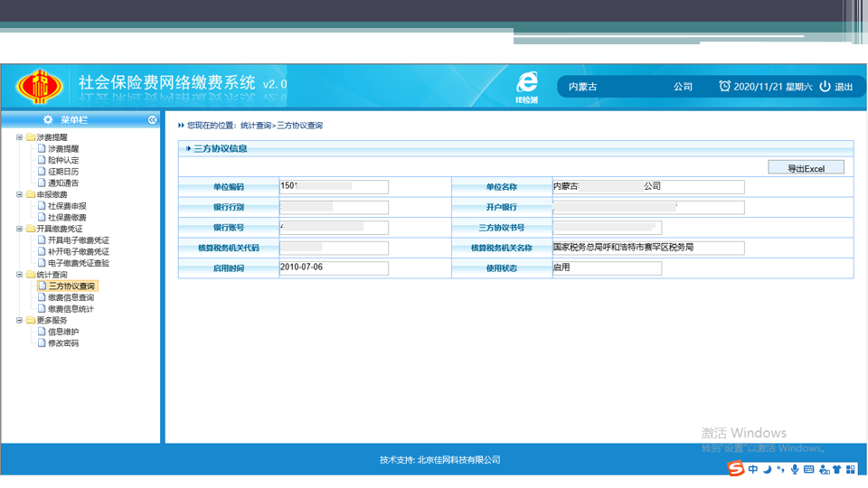The image size is (868, 488).
Task: Open 通知通告 page
Action: click(63, 183)
